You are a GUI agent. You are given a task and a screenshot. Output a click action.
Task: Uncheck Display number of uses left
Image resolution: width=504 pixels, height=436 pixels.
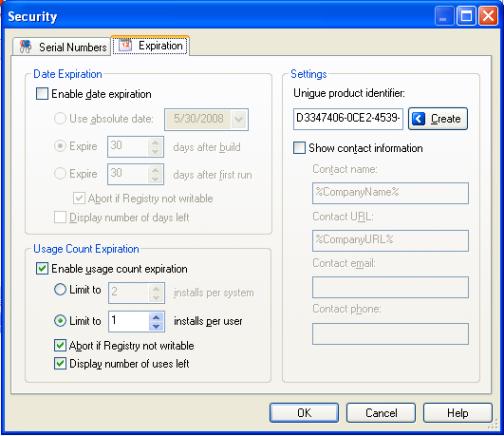pyautogui.click(x=60, y=363)
